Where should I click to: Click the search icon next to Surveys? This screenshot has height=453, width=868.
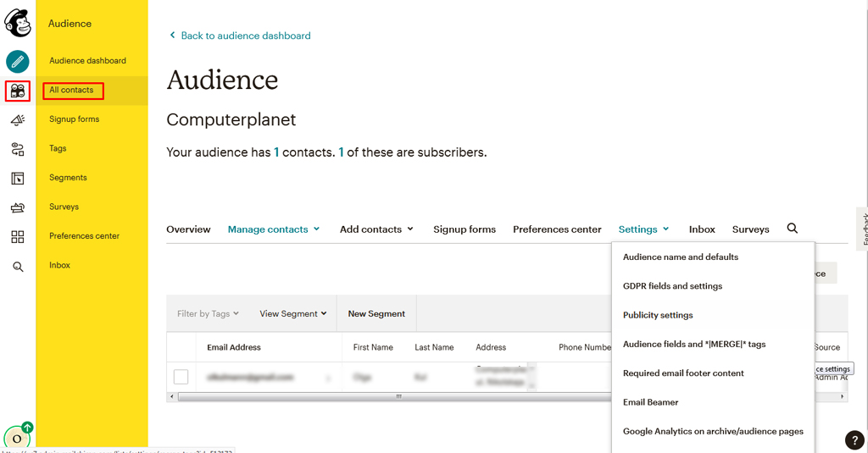pyautogui.click(x=793, y=229)
